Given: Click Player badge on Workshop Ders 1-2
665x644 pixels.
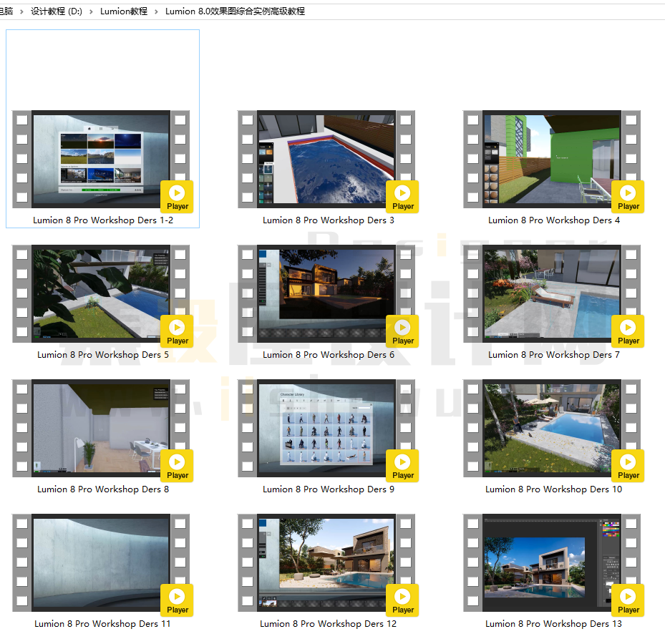Looking at the screenshot, I should point(178,197).
